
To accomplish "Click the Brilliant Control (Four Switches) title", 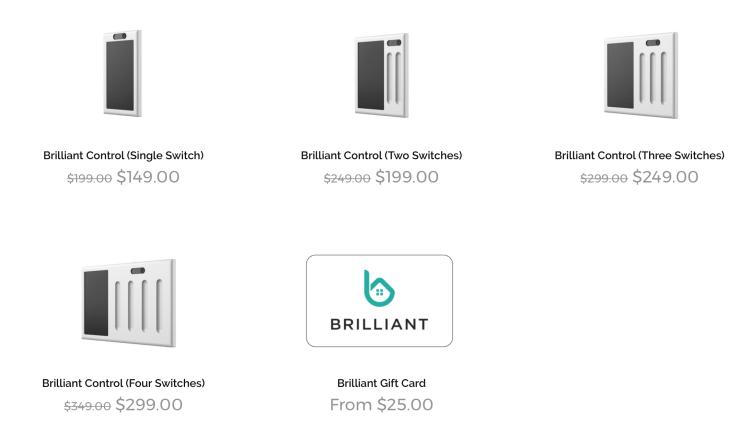I will (124, 383).
